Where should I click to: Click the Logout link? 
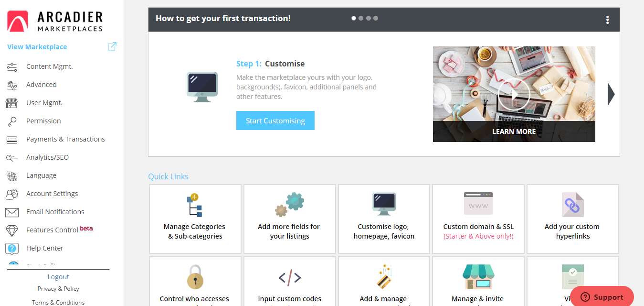pos(58,277)
